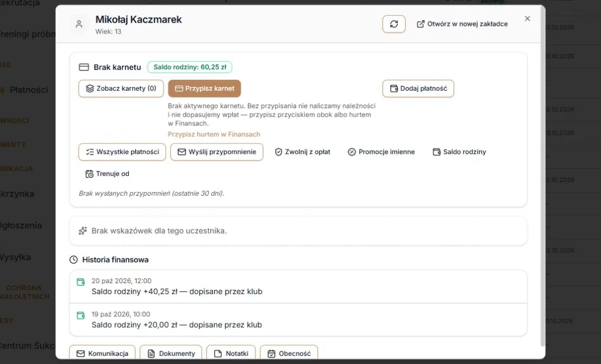Open Zobacz karnety (0) list
Viewport: 601px width, 364px height.
click(121, 89)
